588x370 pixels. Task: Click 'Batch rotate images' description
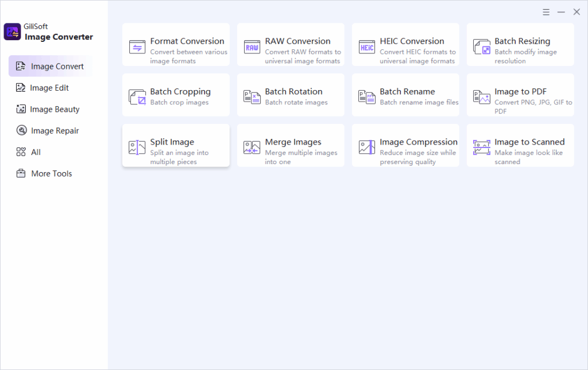(x=296, y=102)
